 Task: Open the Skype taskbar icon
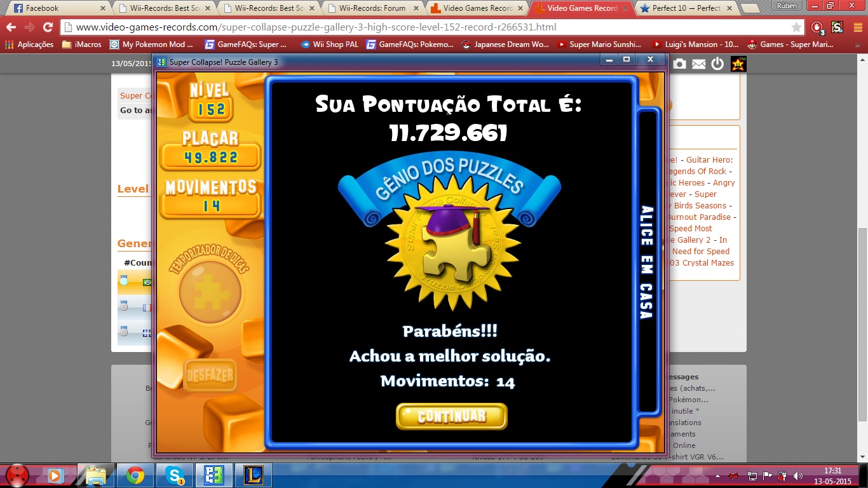[174, 475]
